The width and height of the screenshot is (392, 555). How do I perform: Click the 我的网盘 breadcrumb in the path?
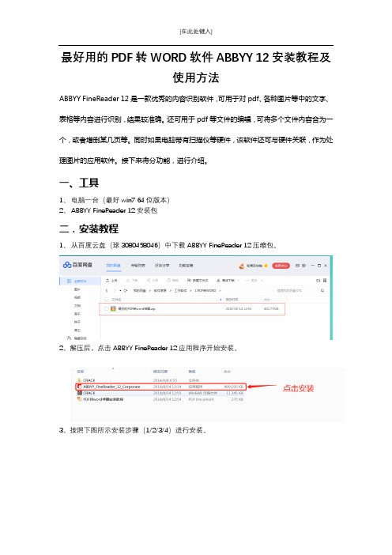(139, 291)
